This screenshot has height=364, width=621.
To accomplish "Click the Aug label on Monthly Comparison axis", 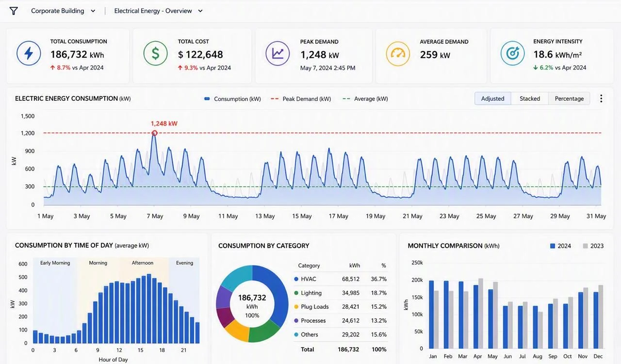I will (x=538, y=356).
